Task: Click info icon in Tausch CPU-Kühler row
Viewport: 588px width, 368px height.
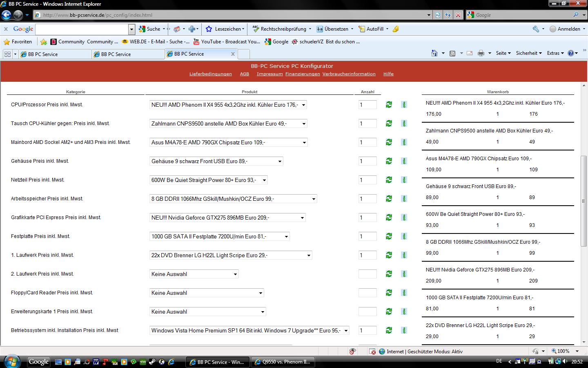Action: [404, 123]
